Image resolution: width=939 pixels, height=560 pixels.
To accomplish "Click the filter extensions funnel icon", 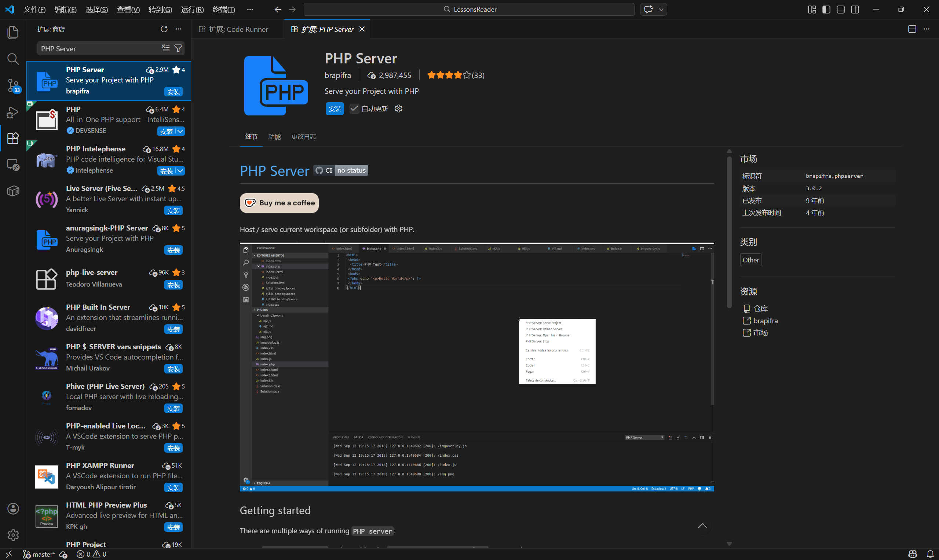I will (178, 48).
